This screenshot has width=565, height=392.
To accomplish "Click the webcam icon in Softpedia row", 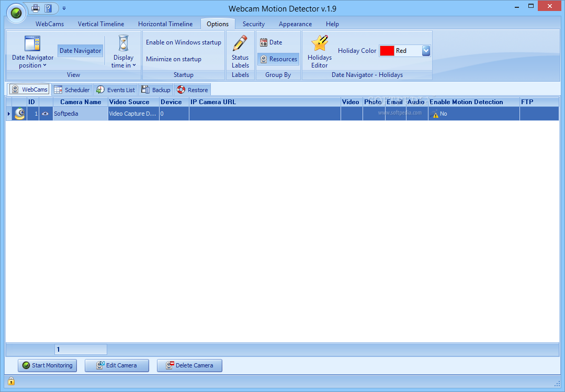I will (x=19, y=114).
